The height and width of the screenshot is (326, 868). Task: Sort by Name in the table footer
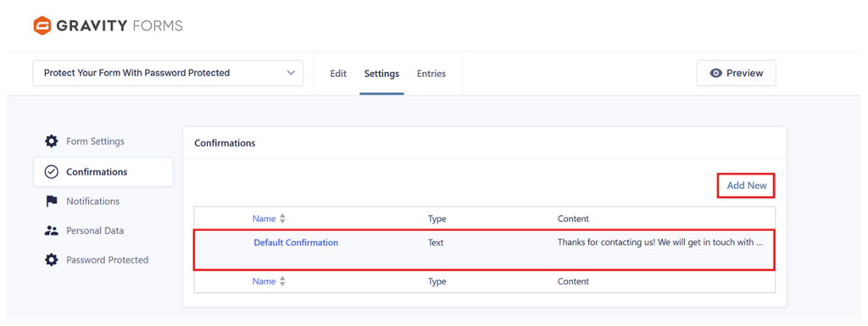264,281
